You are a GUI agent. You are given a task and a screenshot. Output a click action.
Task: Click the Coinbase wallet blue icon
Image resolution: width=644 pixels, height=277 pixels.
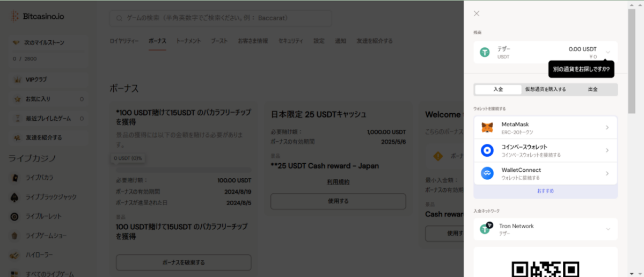click(487, 150)
